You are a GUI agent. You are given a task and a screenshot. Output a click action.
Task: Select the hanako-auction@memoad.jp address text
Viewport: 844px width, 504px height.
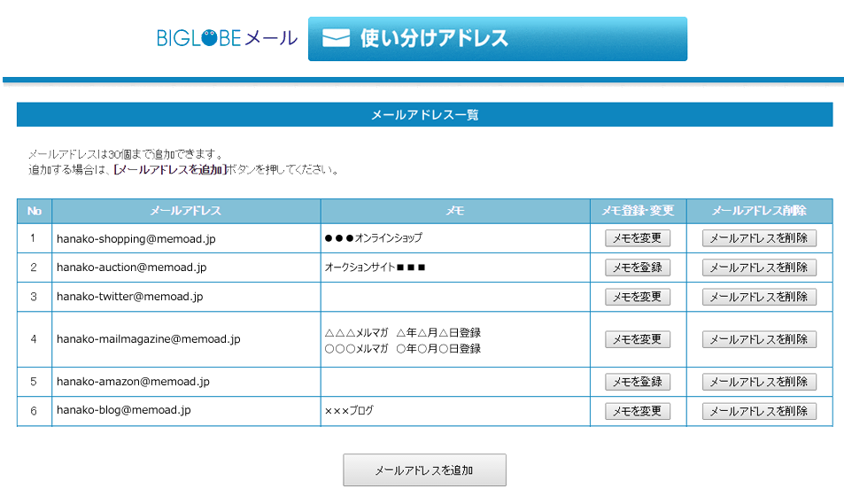point(131,268)
